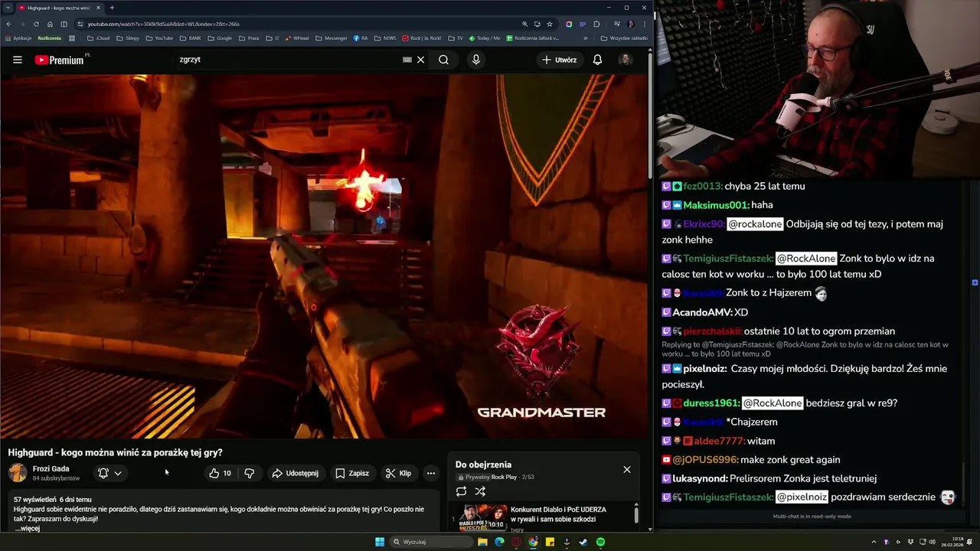Screen dimensions: 980x551
Task: Open 'Wszystkie zakładki' all bookmarks folder
Action: (x=624, y=37)
